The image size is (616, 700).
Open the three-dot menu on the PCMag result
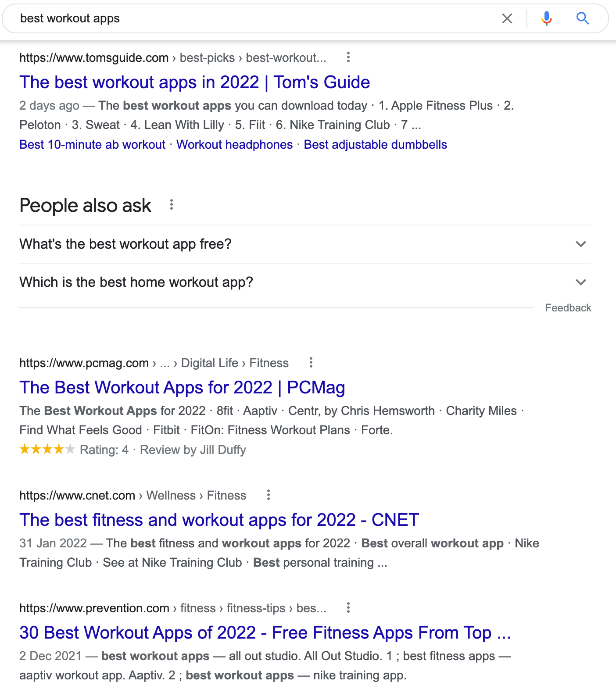[x=311, y=363]
